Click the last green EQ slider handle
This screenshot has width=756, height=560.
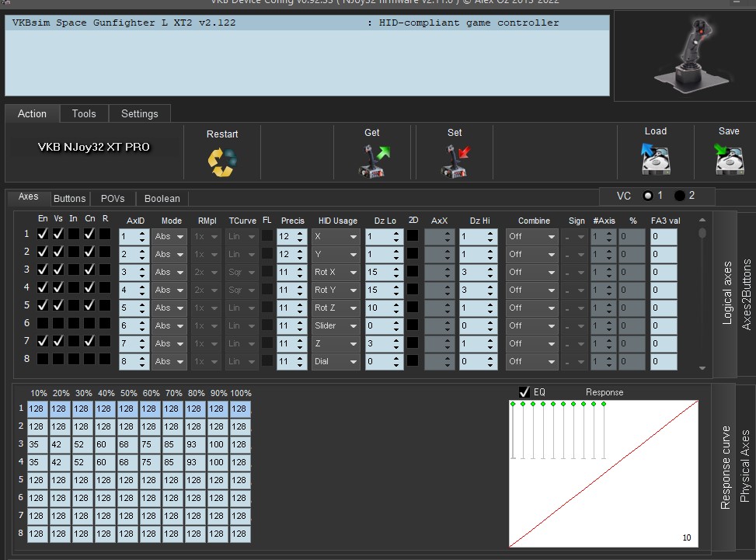coord(604,404)
